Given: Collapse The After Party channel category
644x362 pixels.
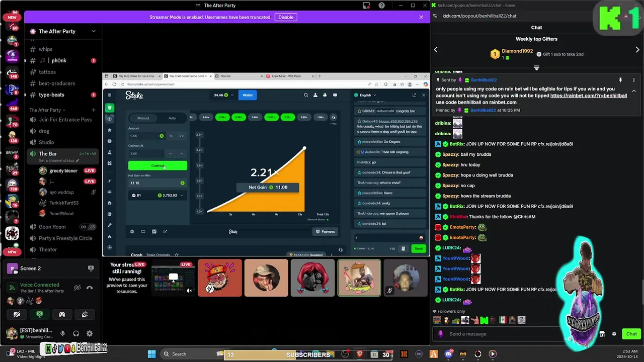Looking at the screenshot, I should pyautogui.click(x=47, y=110).
